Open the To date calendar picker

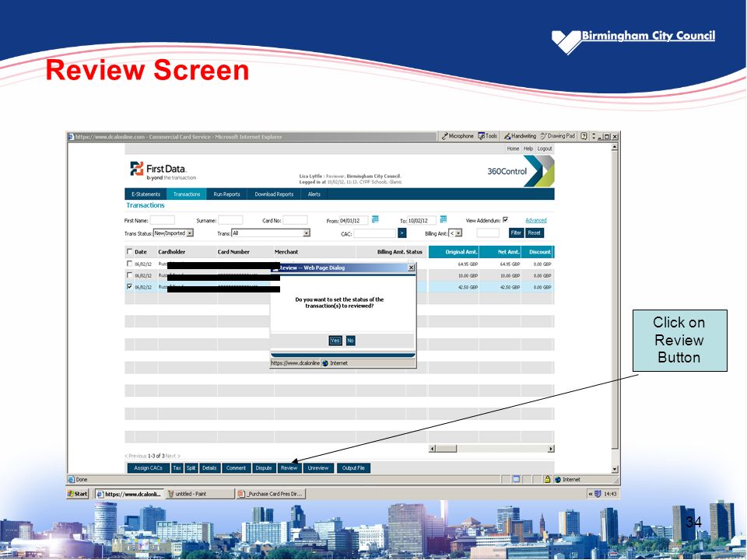point(443,219)
